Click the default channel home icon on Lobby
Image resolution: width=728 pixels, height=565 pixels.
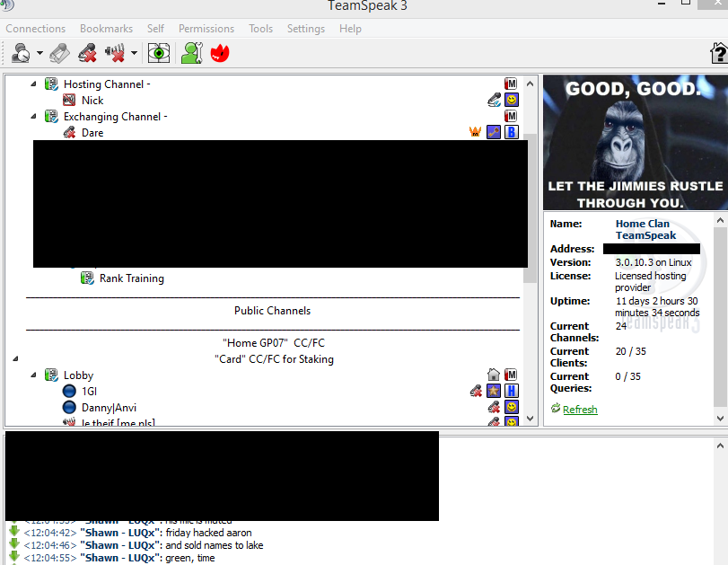[x=494, y=375]
